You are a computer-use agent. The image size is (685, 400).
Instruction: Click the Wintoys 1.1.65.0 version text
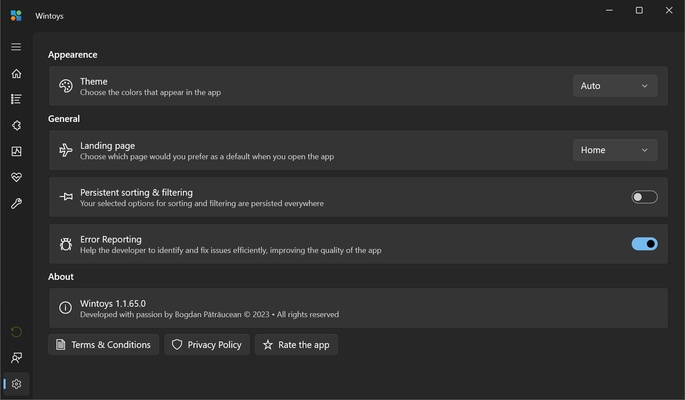pos(113,303)
